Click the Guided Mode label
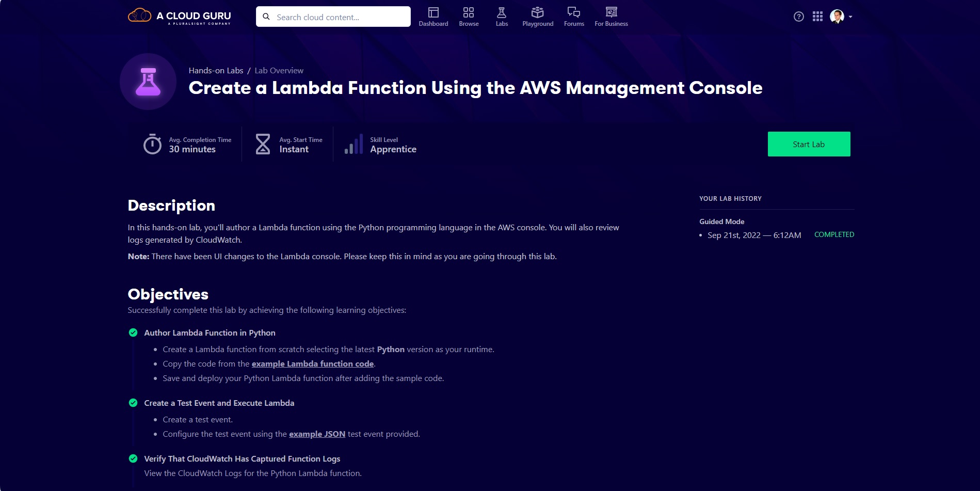 point(721,221)
